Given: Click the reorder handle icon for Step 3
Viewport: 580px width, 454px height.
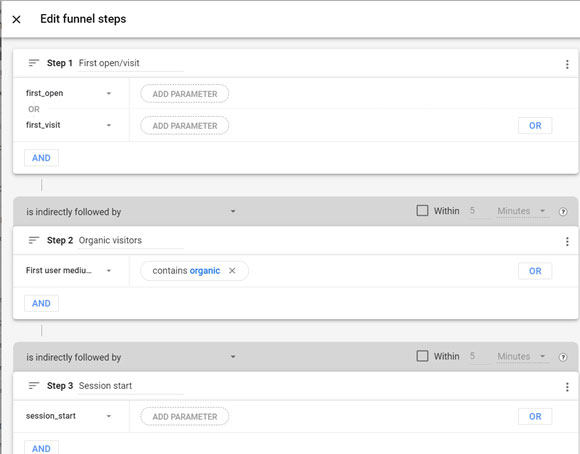Looking at the screenshot, I should tap(34, 386).
